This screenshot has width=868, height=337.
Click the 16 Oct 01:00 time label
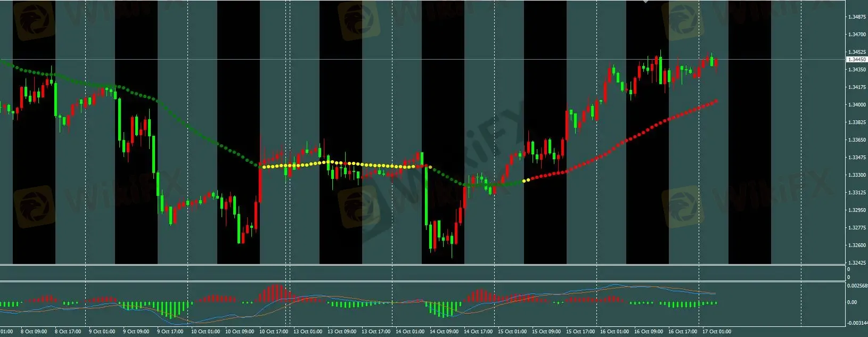(x=615, y=332)
